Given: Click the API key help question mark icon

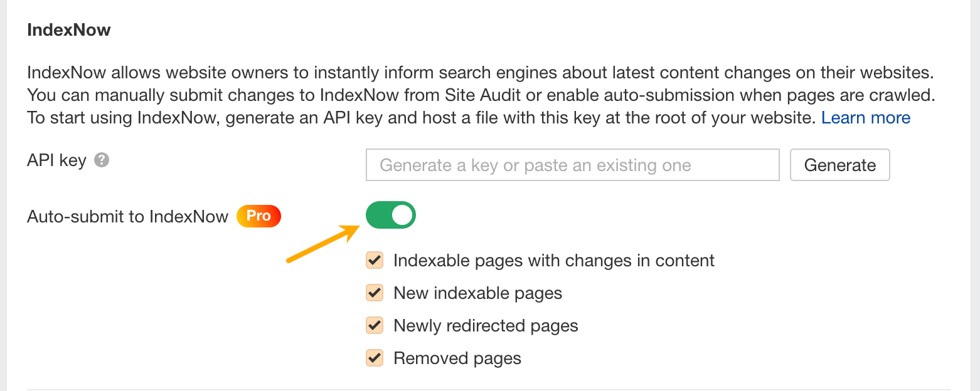Looking at the screenshot, I should (x=102, y=160).
